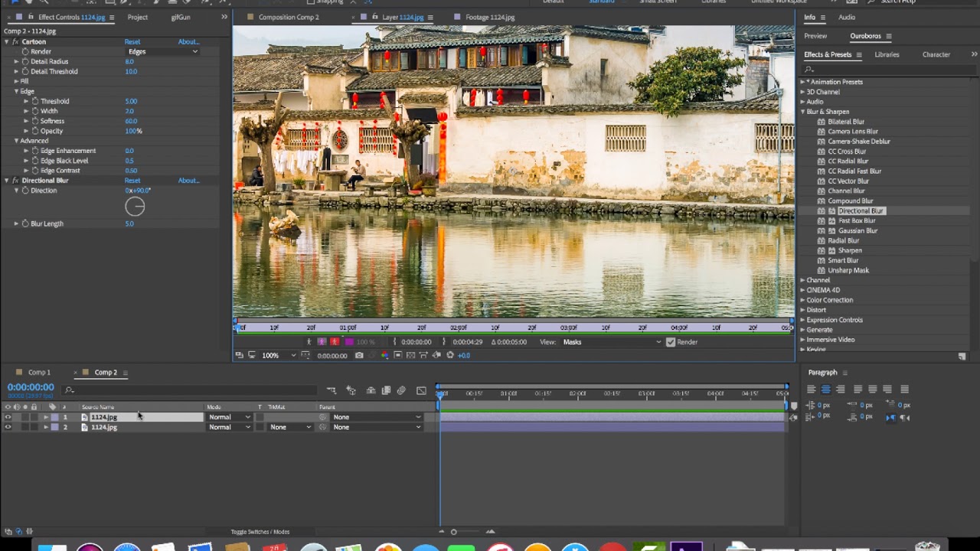Image resolution: width=980 pixels, height=551 pixels.
Task: Set right-to-left text direction icon
Action: pos(905,418)
